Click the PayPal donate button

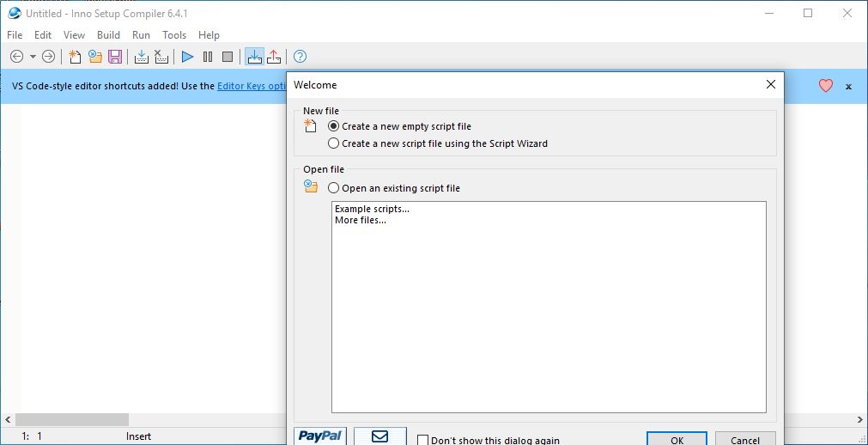320,436
